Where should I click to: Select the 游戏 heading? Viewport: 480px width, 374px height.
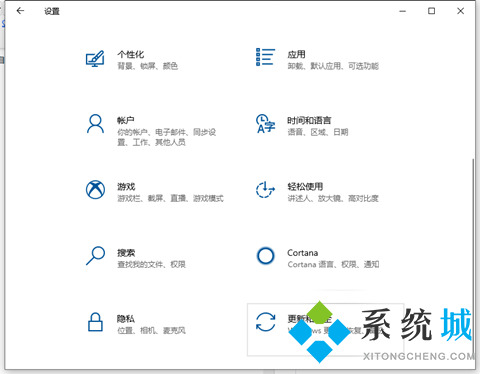126,186
